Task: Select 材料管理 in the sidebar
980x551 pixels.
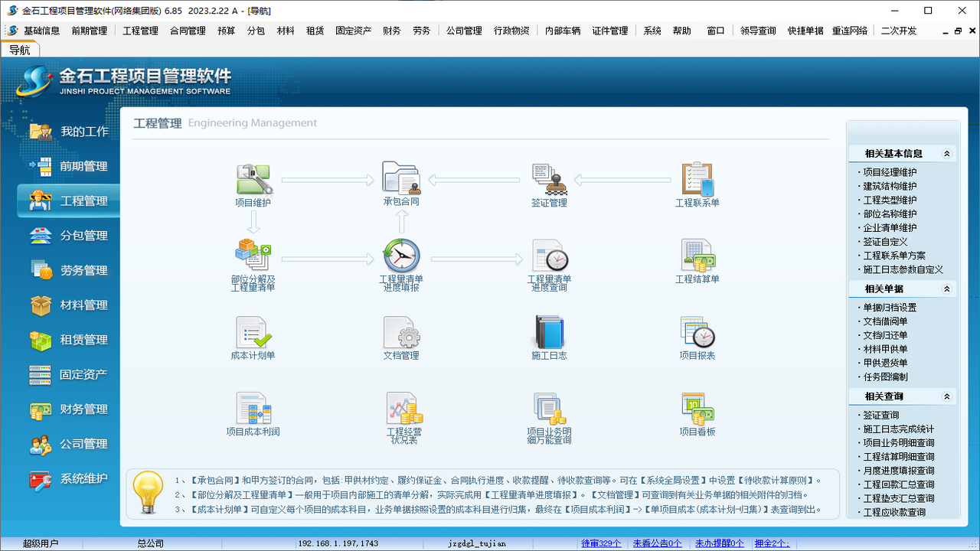Action: pos(69,305)
